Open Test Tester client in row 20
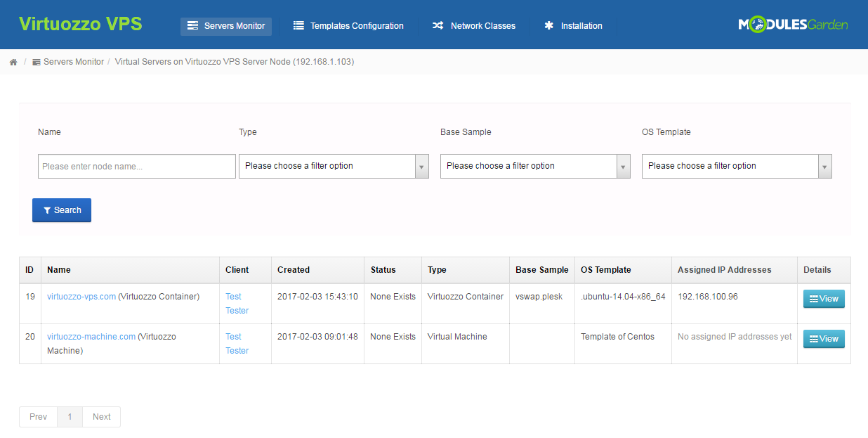This screenshot has width=868, height=438. click(237, 344)
